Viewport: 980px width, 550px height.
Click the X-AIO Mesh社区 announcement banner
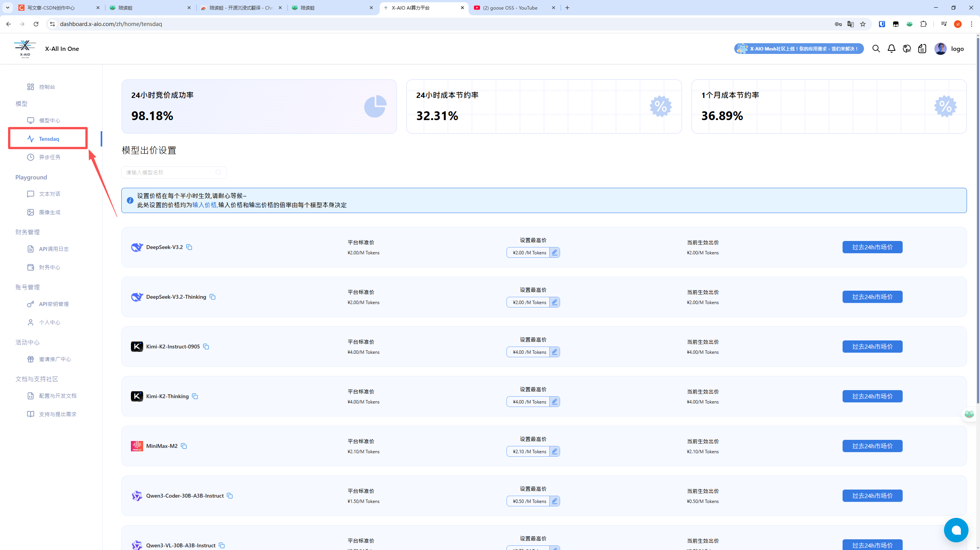799,49
